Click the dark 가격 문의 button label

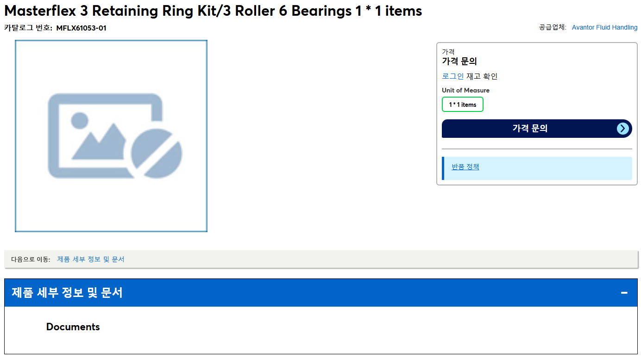(530, 129)
